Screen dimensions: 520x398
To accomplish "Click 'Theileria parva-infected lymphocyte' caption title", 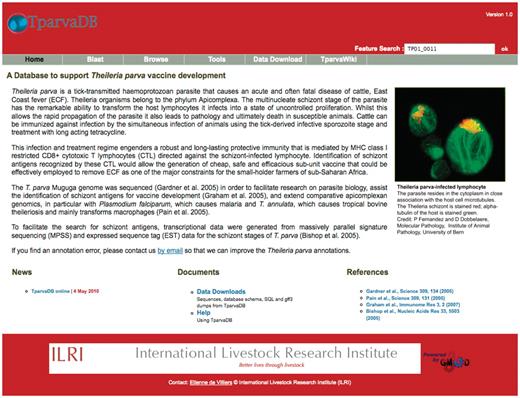I will [441, 187].
